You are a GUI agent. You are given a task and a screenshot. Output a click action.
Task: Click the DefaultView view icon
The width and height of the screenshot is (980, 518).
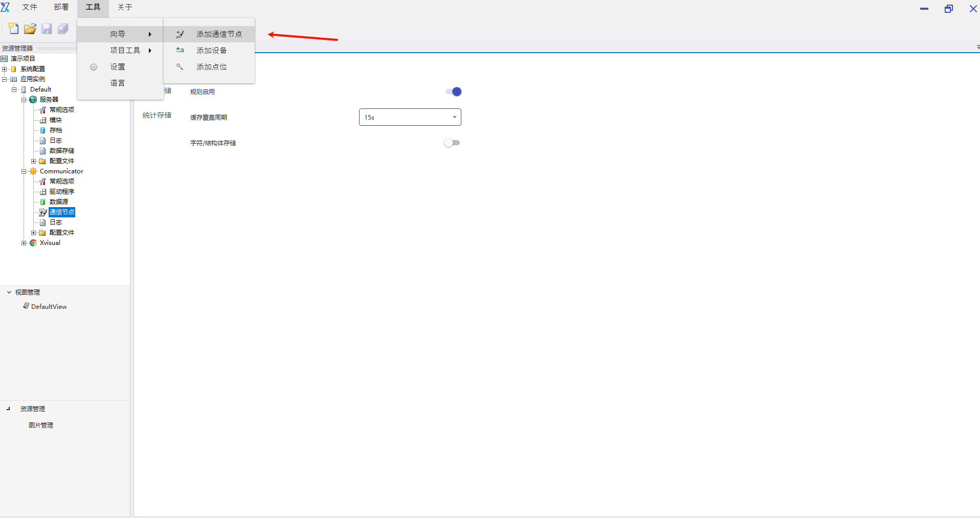(x=26, y=306)
